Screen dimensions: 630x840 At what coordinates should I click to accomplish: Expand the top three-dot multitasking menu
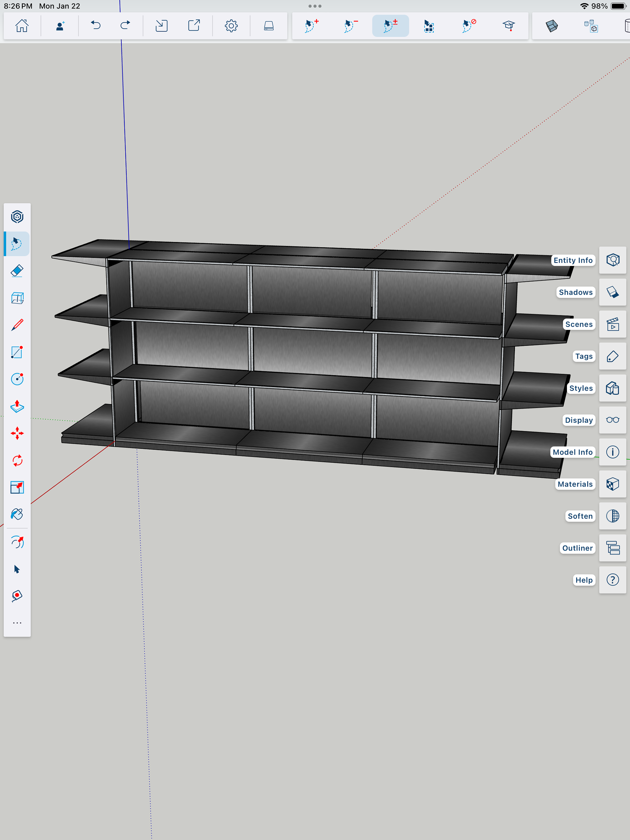(315, 6)
